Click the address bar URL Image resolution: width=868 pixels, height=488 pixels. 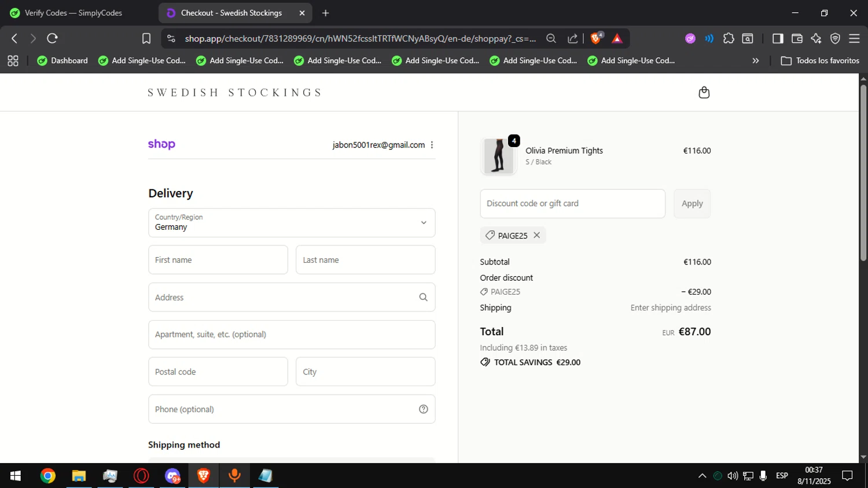pos(360,38)
